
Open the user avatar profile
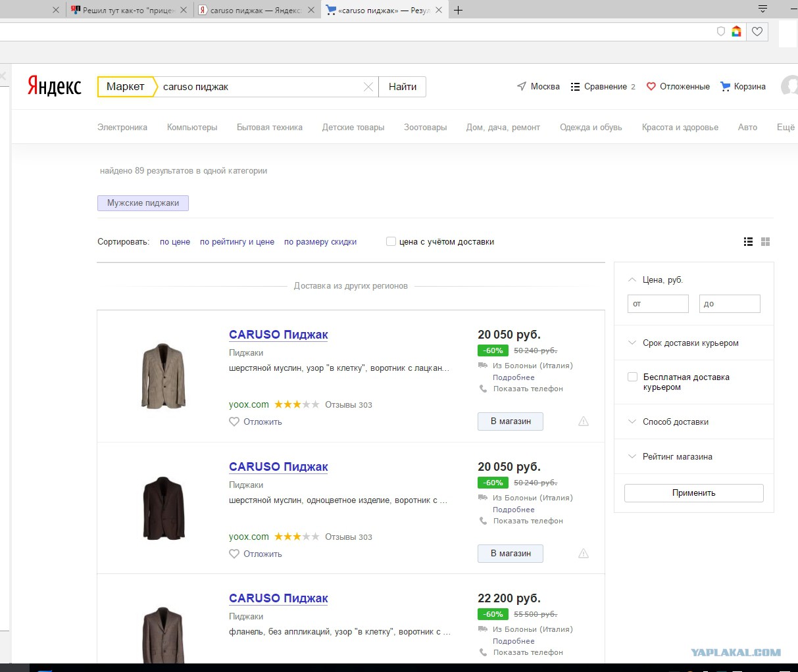789,86
